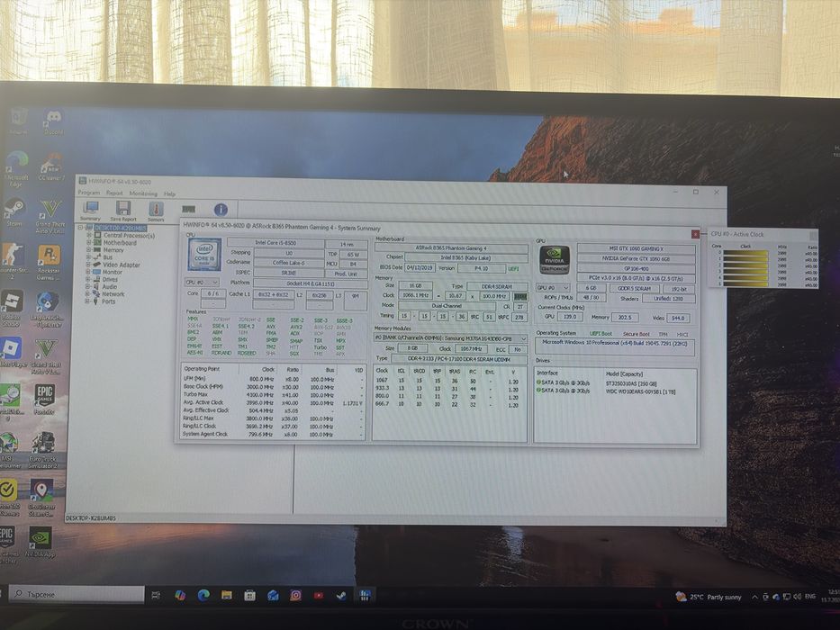This screenshot has height=630, width=840.
Task: Open the Program menu
Action: 89,193
